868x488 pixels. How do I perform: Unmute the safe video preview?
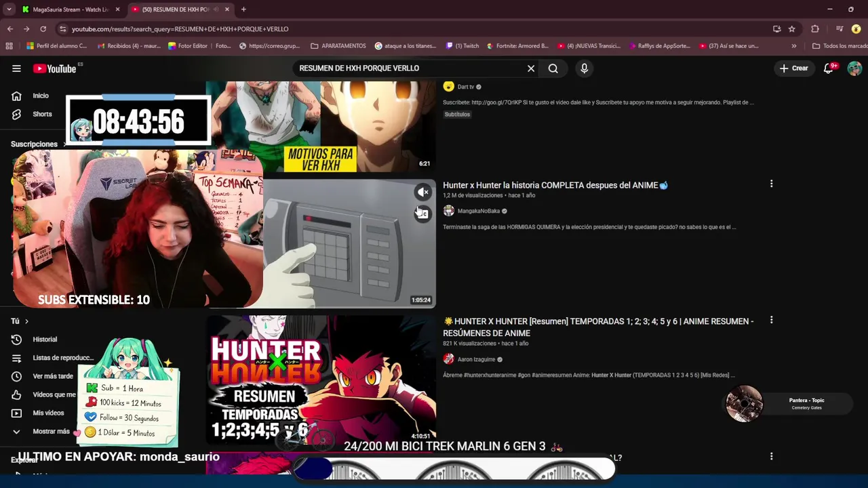pyautogui.click(x=422, y=192)
